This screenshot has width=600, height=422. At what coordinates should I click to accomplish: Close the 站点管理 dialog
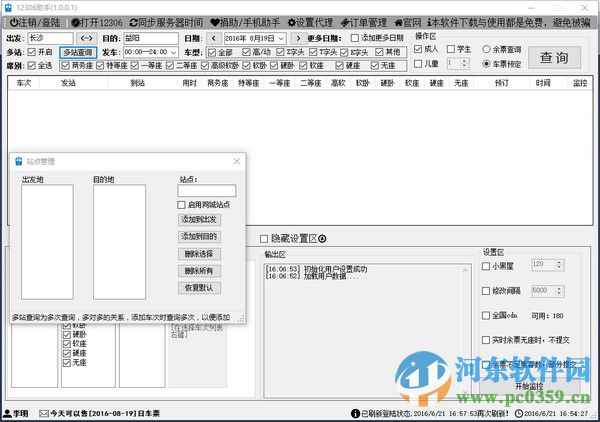click(x=236, y=161)
